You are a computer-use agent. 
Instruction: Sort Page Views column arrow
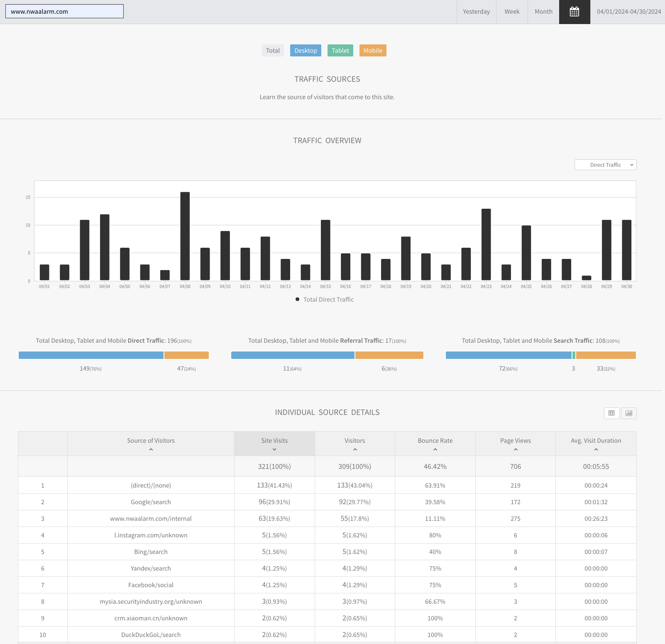[516, 449]
